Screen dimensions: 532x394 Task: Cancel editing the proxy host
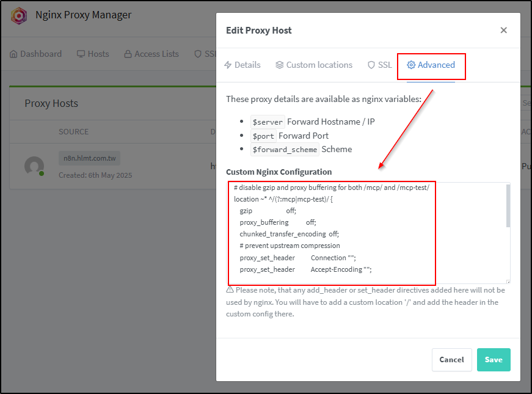point(451,360)
